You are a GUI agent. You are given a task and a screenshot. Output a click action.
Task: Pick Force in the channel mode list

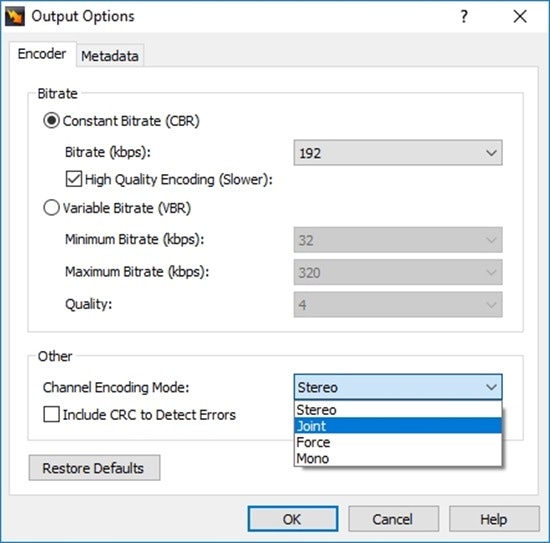[398, 442]
